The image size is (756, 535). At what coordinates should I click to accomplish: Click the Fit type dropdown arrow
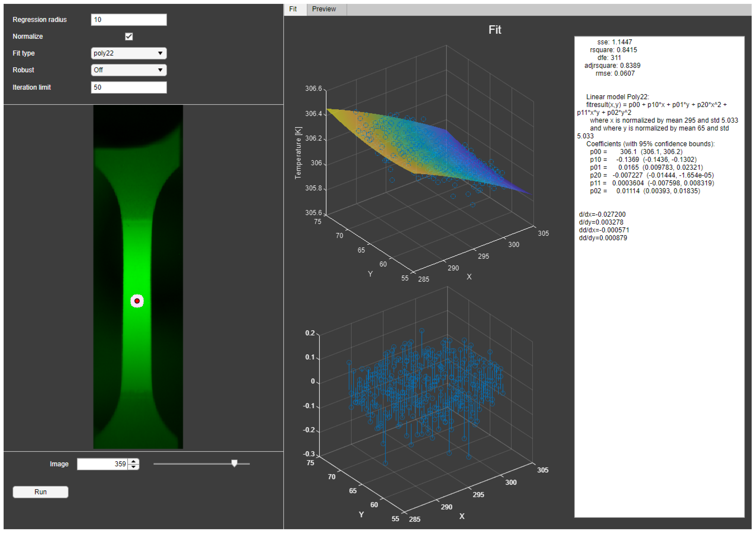coord(160,53)
